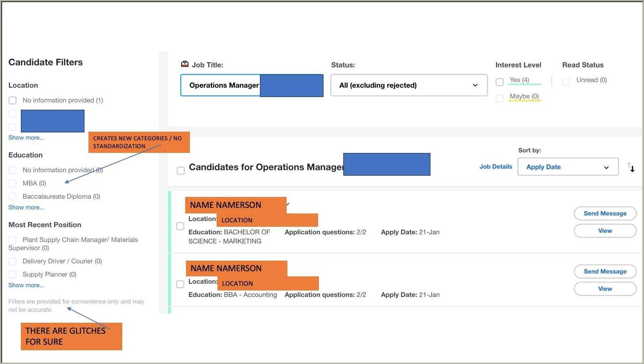The width and height of the screenshot is (644, 364).
Task: Expand Show more under Education filters
Action: 26,208
